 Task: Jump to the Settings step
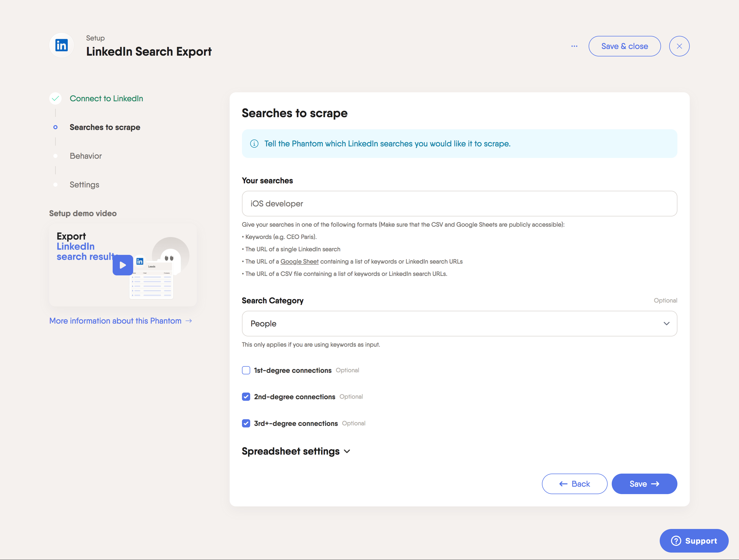(x=84, y=185)
